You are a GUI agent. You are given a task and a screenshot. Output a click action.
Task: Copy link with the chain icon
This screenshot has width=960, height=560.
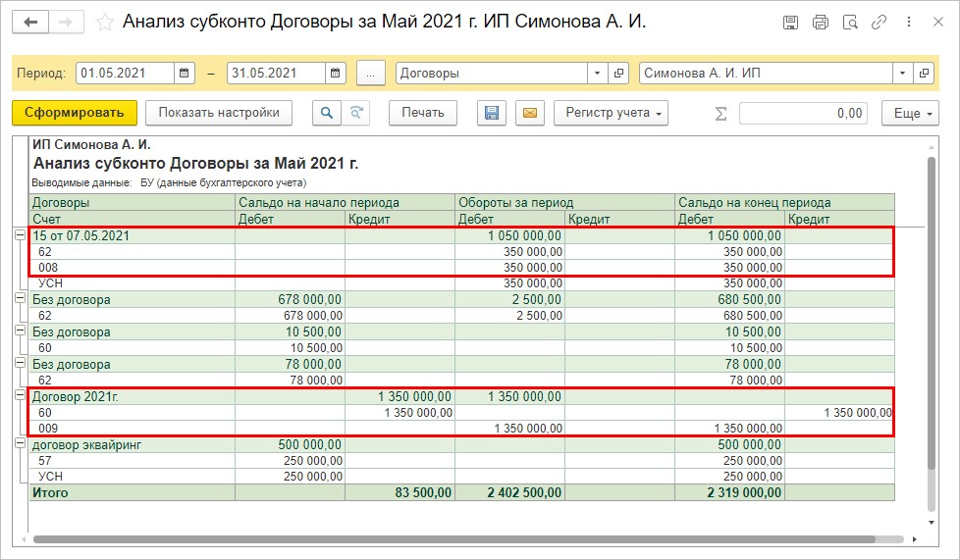880,23
